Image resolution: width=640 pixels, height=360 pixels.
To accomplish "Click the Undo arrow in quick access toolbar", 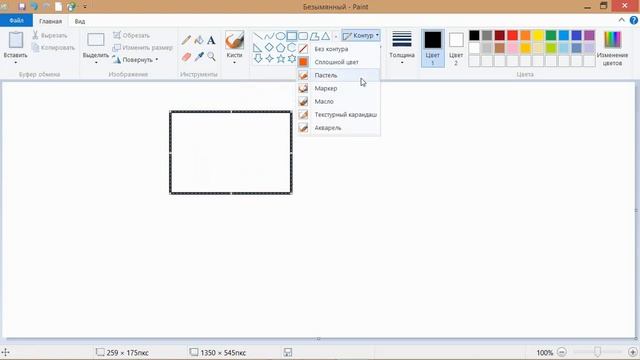I will pyautogui.click(x=34, y=7).
